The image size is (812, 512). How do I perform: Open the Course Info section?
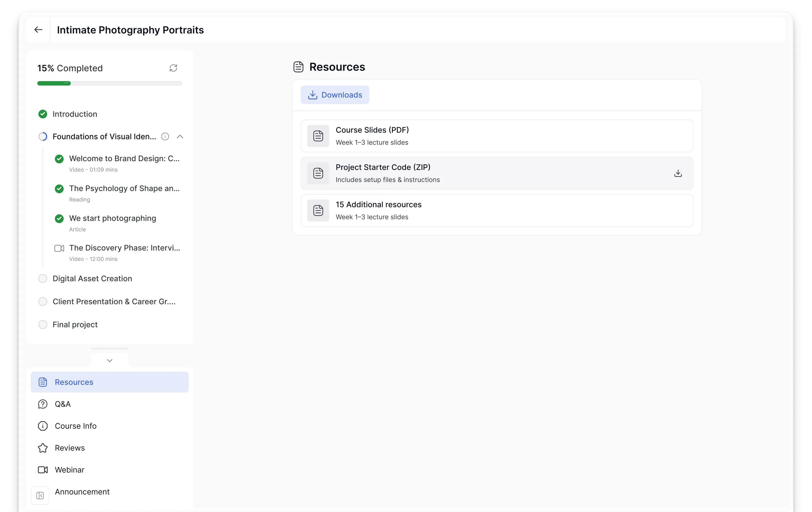point(75,426)
